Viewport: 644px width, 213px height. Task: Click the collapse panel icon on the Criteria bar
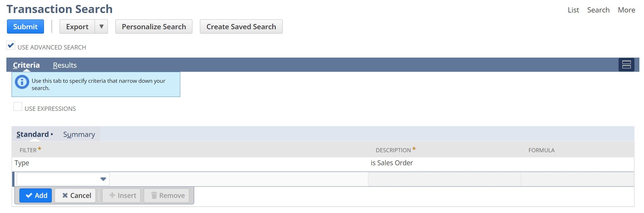(627, 65)
